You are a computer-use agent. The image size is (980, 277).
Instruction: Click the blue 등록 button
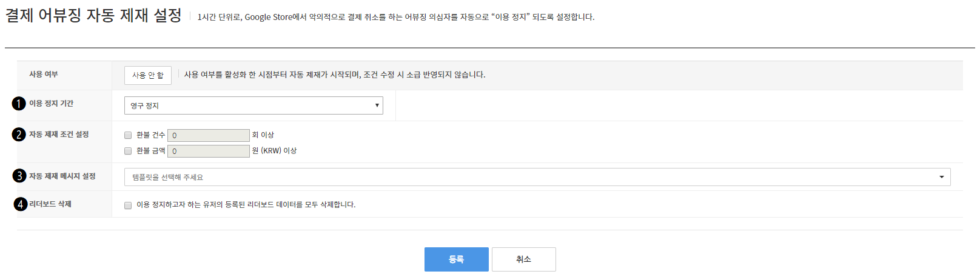(457, 259)
